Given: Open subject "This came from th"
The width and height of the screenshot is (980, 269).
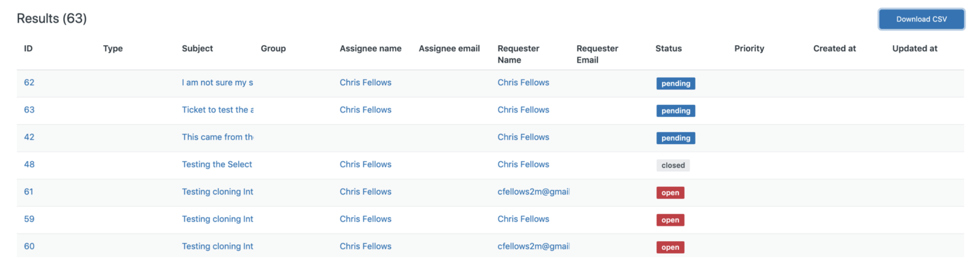Looking at the screenshot, I should [x=217, y=137].
